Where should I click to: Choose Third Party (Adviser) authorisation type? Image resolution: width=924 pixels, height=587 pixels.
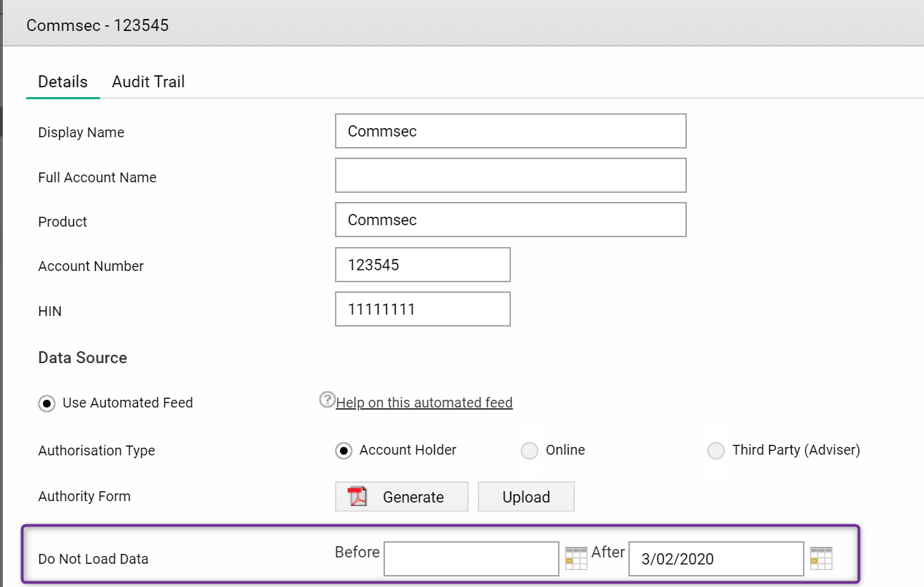coord(716,450)
